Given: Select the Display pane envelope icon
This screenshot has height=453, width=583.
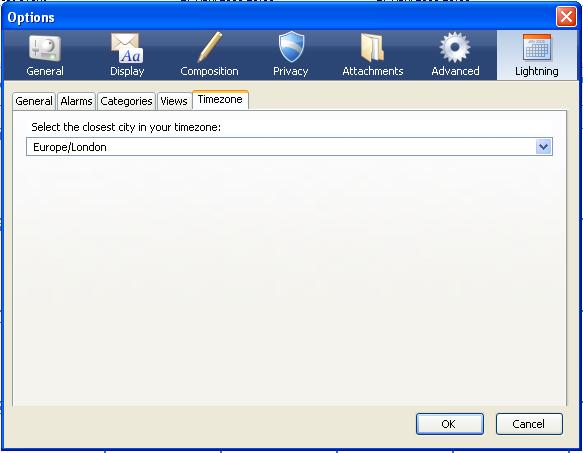Looking at the screenshot, I should pos(127,48).
